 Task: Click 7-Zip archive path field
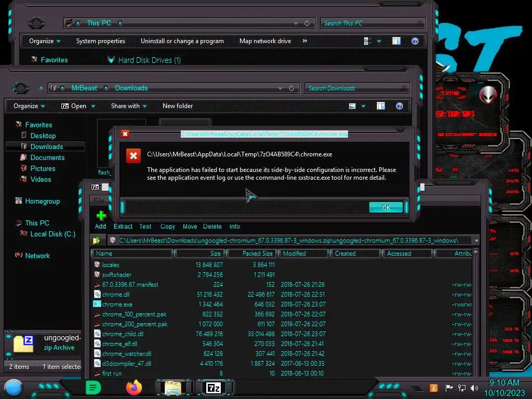coord(290,241)
